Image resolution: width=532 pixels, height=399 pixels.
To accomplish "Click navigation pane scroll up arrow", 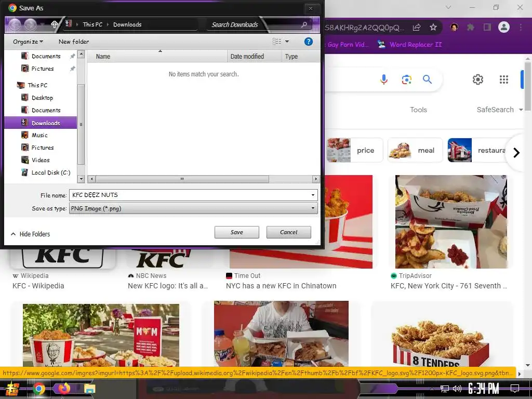I will (x=81, y=54).
